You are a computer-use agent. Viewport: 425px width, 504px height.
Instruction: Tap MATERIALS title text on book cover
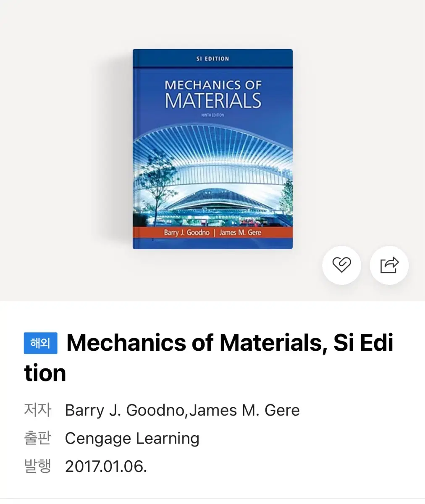213,101
